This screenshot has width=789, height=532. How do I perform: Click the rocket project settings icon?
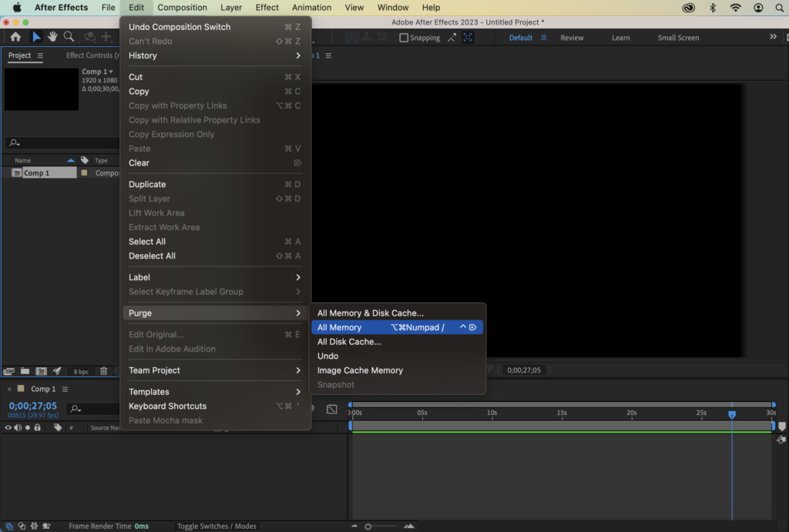point(57,371)
